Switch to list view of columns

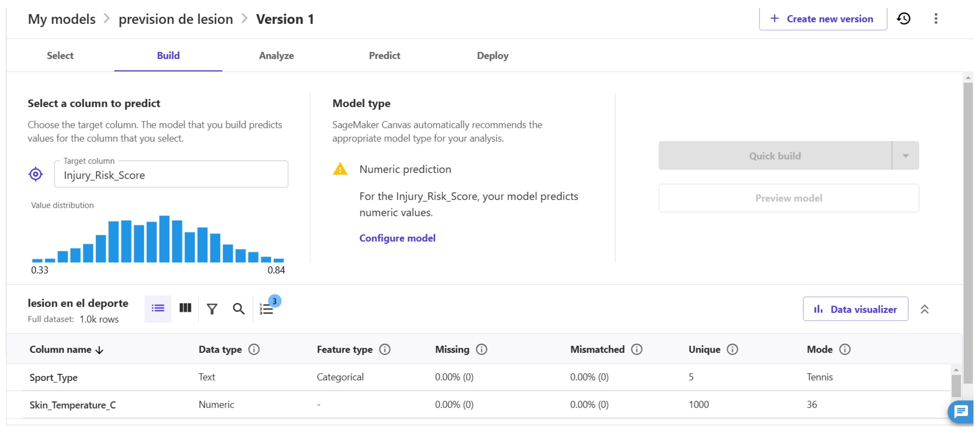click(158, 308)
